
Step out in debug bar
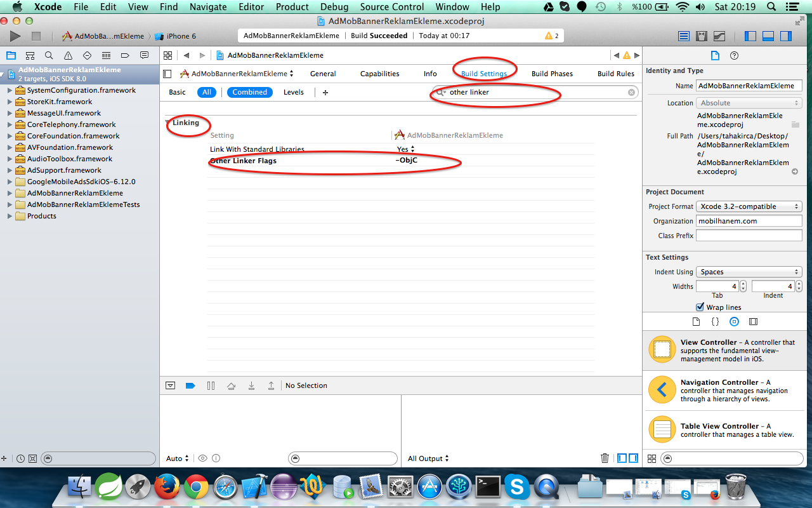click(272, 385)
